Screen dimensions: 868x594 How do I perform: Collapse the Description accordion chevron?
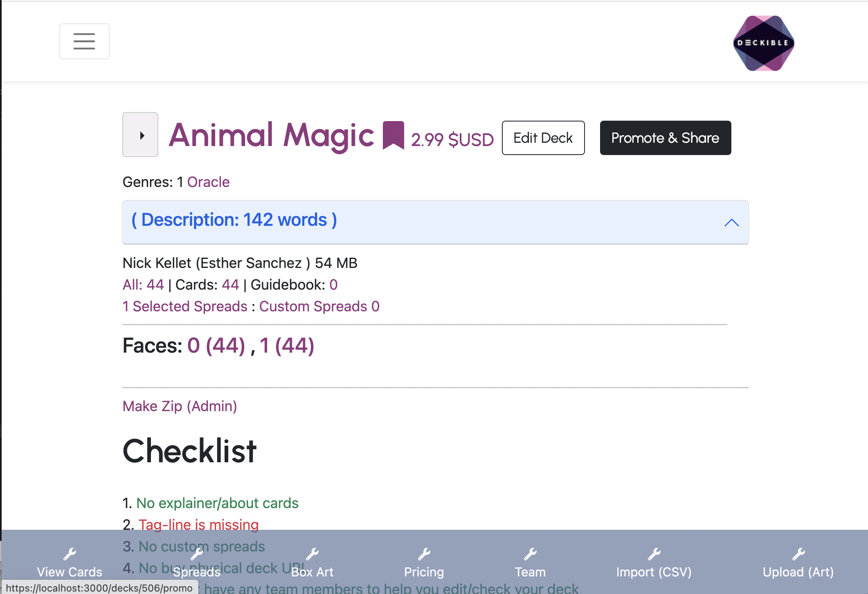click(x=731, y=223)
